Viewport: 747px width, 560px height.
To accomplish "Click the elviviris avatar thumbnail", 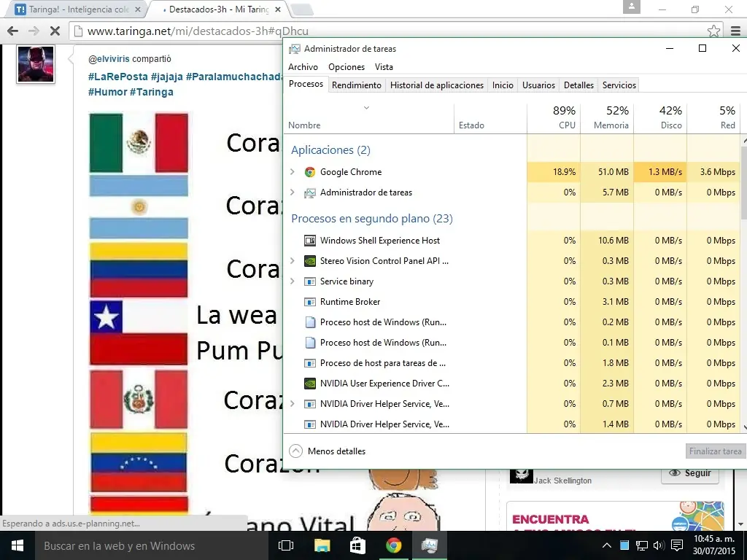I will click(36, 64).
